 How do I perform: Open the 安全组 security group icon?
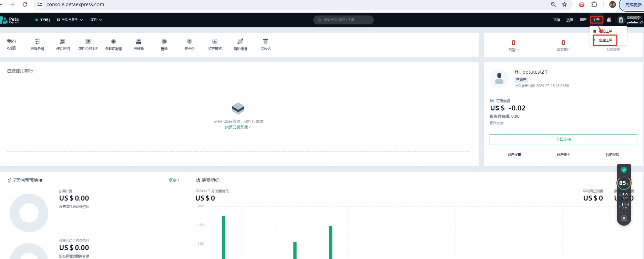190,42
